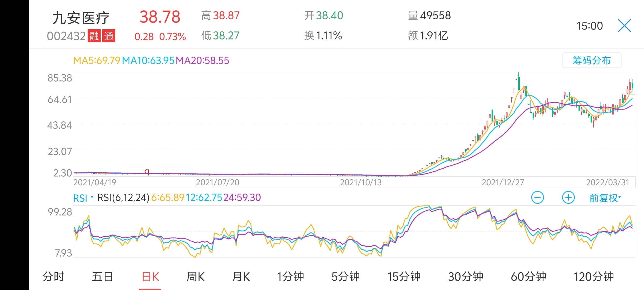Tap the RSI 12:62.75 value

204,198
